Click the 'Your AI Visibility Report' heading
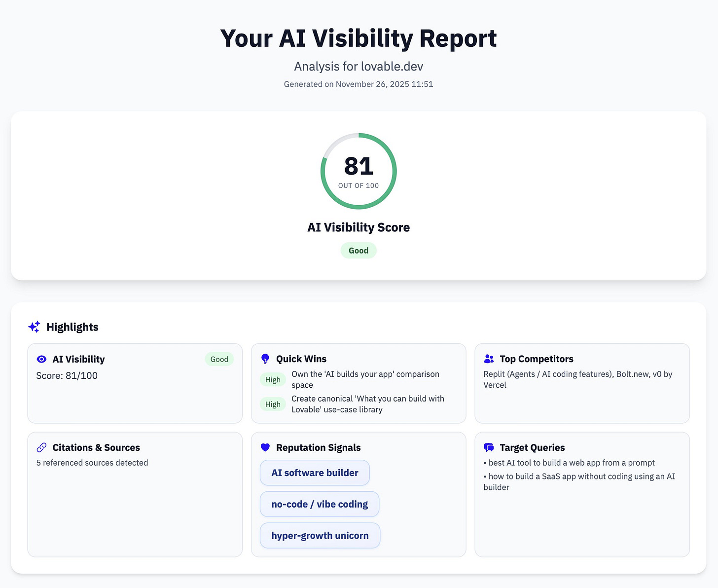 [359, 38]
